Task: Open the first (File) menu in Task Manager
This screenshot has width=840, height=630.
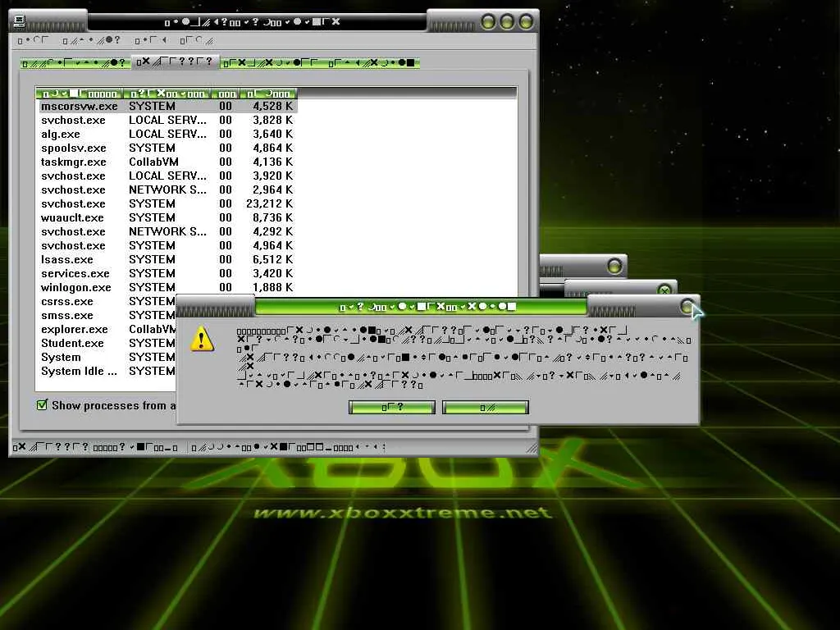Action: point(33,40)
